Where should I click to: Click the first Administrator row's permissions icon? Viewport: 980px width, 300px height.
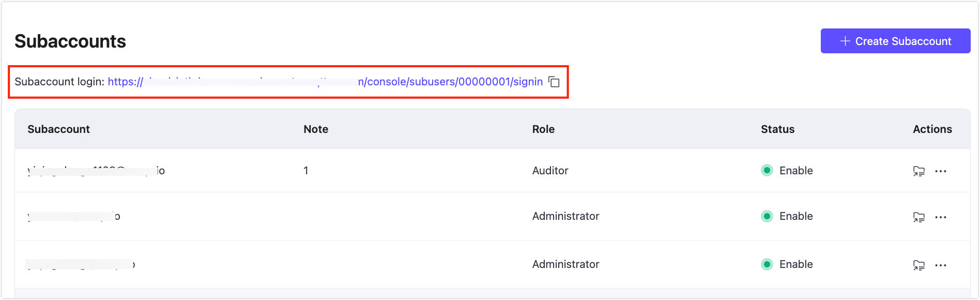[918, 217]
